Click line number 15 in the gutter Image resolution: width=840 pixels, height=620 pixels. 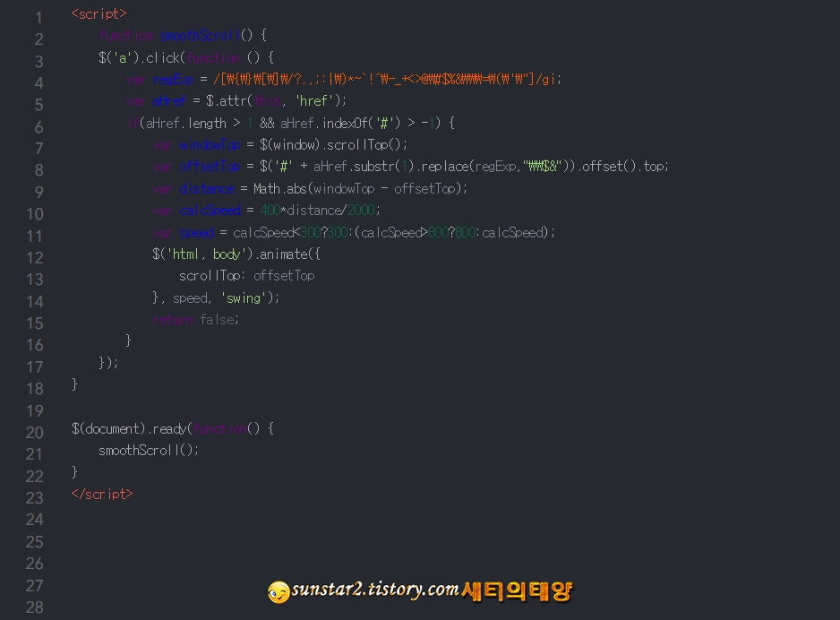tap(35, 323)
